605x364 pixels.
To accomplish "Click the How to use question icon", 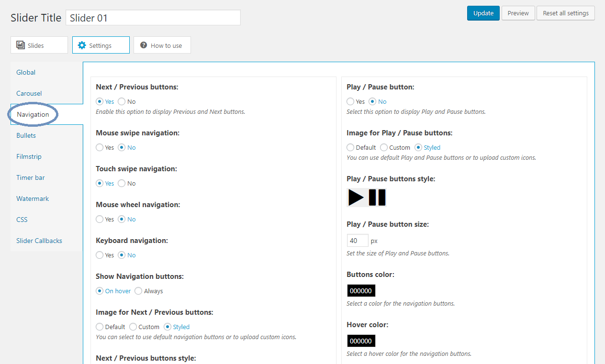I will tap(143, 45).
